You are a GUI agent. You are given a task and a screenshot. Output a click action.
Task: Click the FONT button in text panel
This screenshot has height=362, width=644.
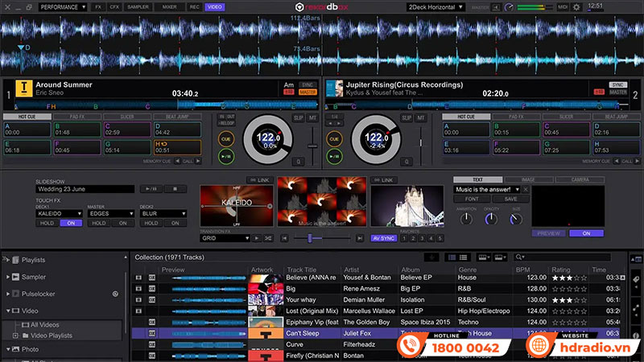[x=472, y=199]
